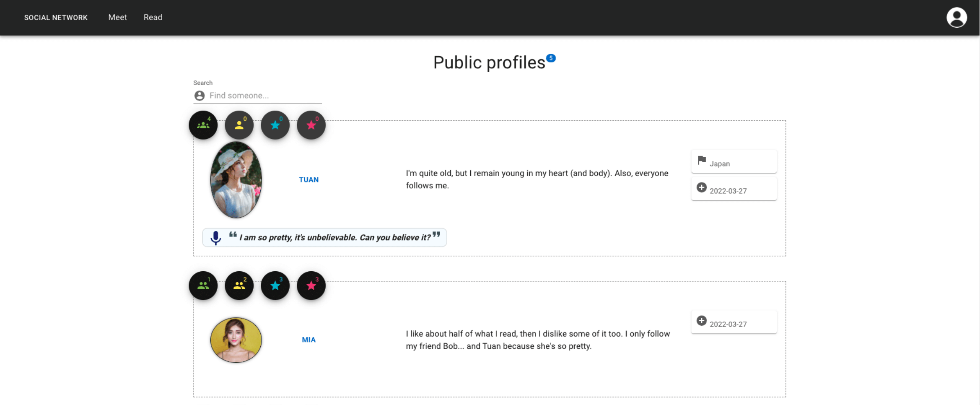Click Tuan's blue star icon
This screenshot has height=405, width=980.
(x=275, y=125)
